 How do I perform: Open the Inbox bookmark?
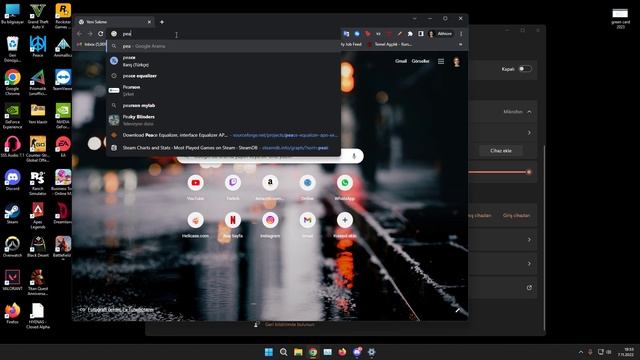91,44
